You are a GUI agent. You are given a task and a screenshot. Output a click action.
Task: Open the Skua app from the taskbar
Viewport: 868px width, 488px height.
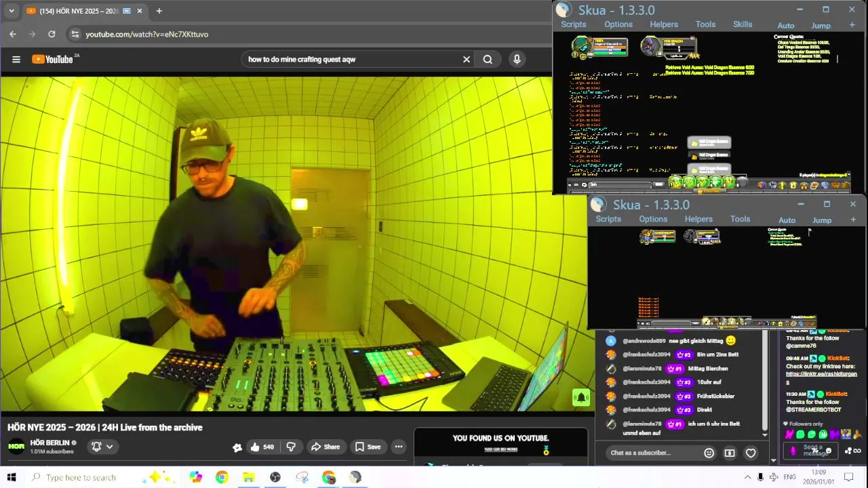click(355, 477)
